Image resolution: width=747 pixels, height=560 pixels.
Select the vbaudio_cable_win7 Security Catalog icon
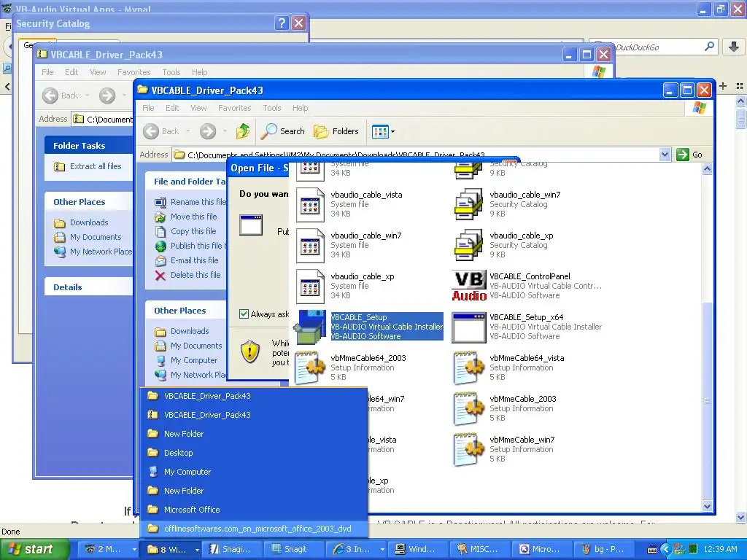(469, 204)
